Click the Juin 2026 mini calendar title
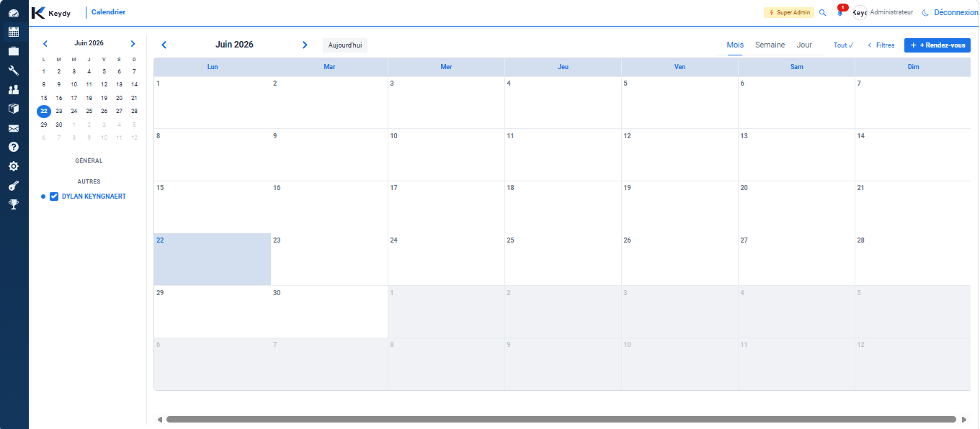The height and width of the screenshot is (429, 980). (x=89, y=43)
